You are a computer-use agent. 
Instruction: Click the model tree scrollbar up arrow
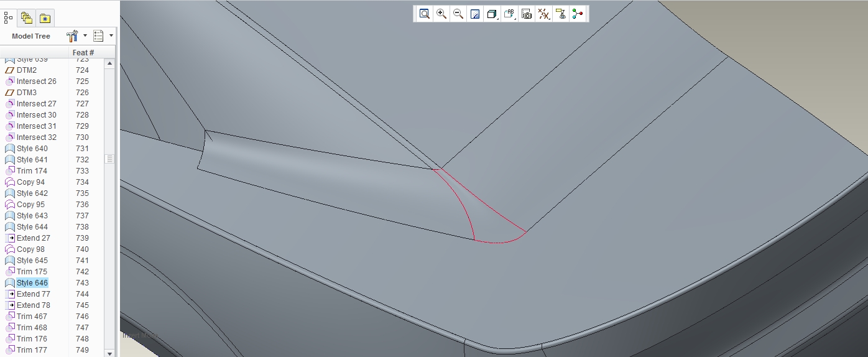110,63
